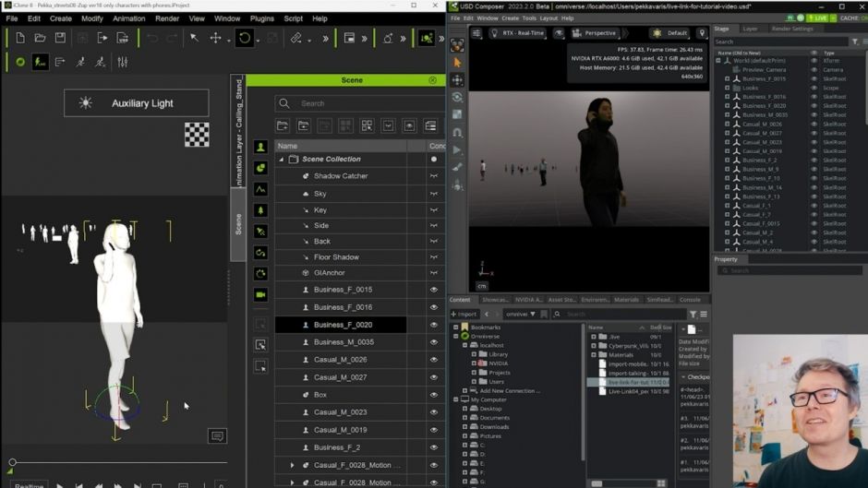Select the arrow selection tool in USD Composer
The height and width of the screenshot is (488, 868).
click(457, 63)
